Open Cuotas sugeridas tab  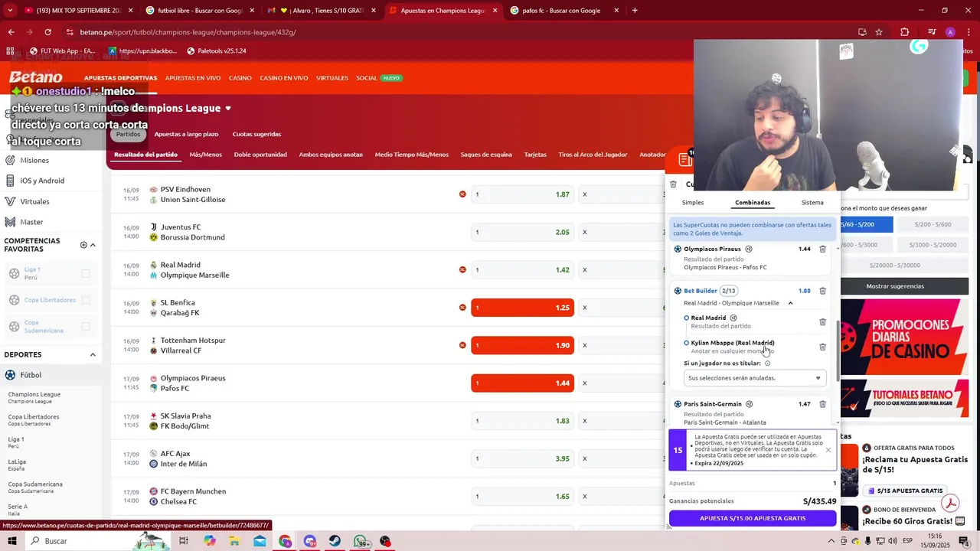click(256, 134)
